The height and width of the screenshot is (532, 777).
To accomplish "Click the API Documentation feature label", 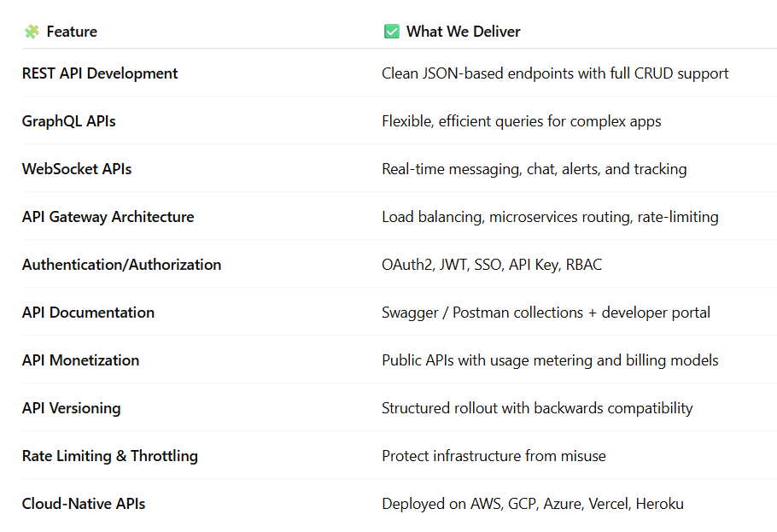I will (x=89, y=313).
